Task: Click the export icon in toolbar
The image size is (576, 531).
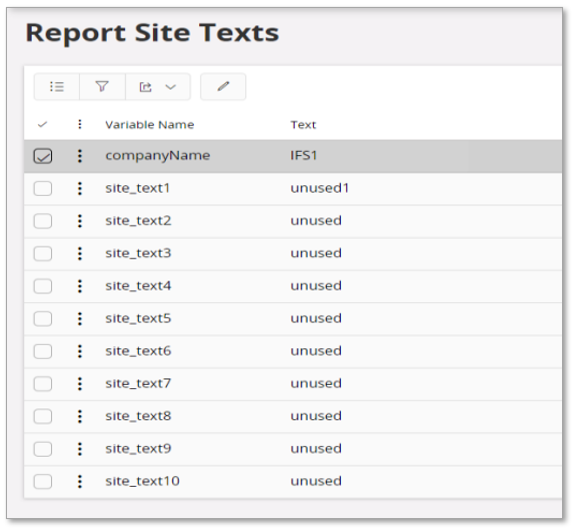Action: 145,87
